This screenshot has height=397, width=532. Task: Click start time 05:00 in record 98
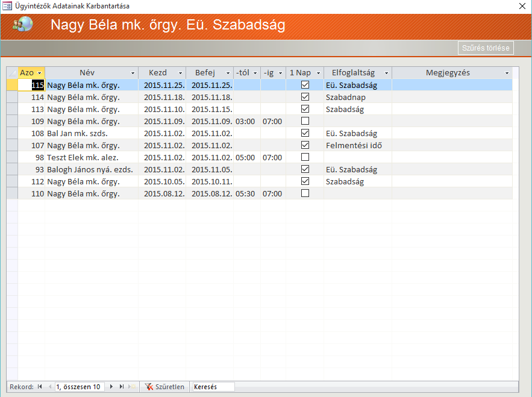click(x=246, y=157)
